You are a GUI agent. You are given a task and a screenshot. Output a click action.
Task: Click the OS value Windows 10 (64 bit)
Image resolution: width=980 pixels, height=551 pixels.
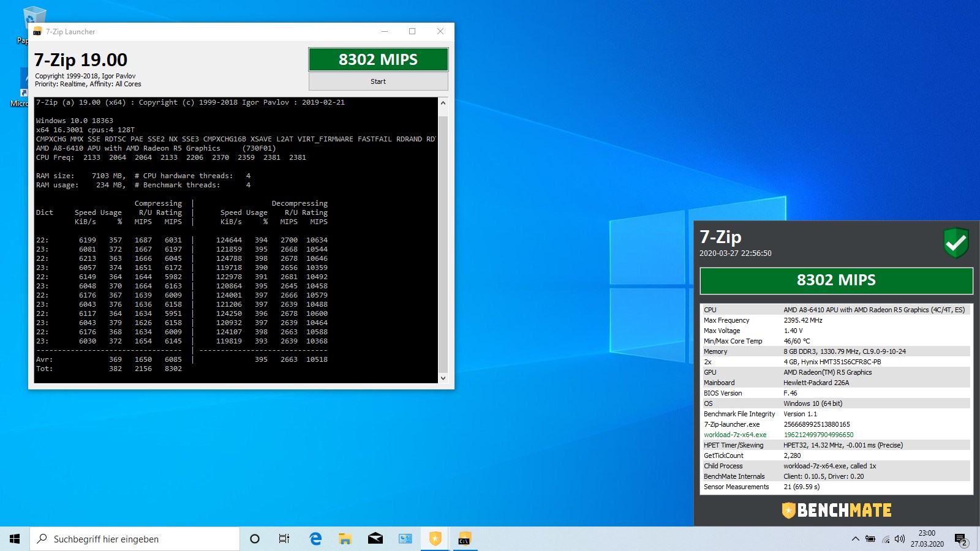pyautogui.click(x=813, y=403)
